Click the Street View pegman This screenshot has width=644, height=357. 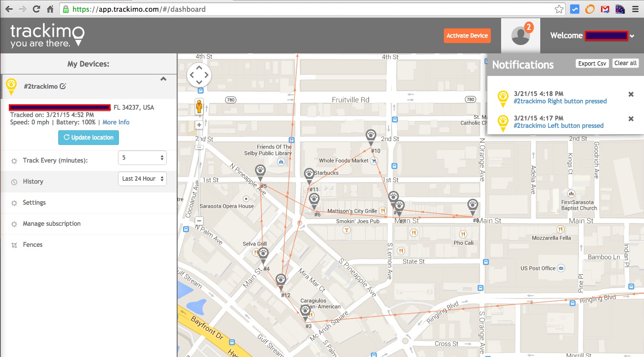pos(199,107)
